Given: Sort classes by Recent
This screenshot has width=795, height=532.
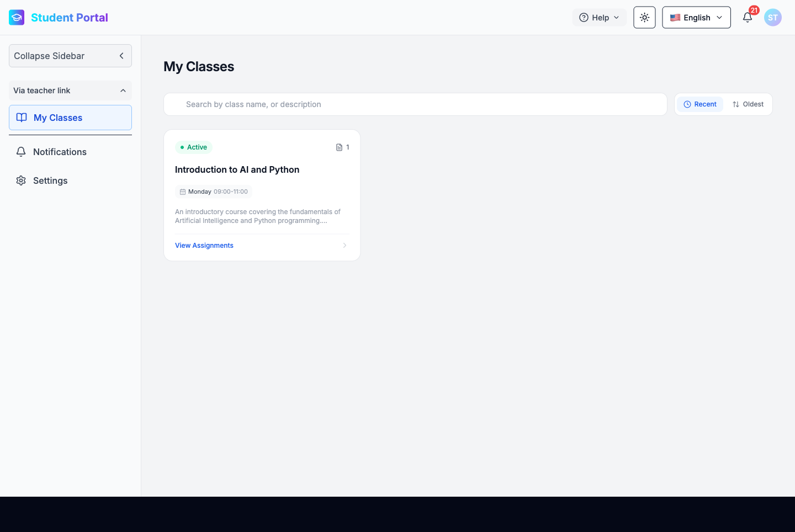Looking at the screenshot, I should 700,104.
